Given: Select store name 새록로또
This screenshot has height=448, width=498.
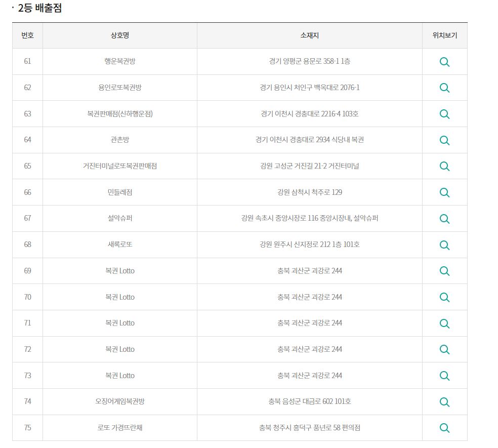Looking at the screenshot, I should click(120, 245).
